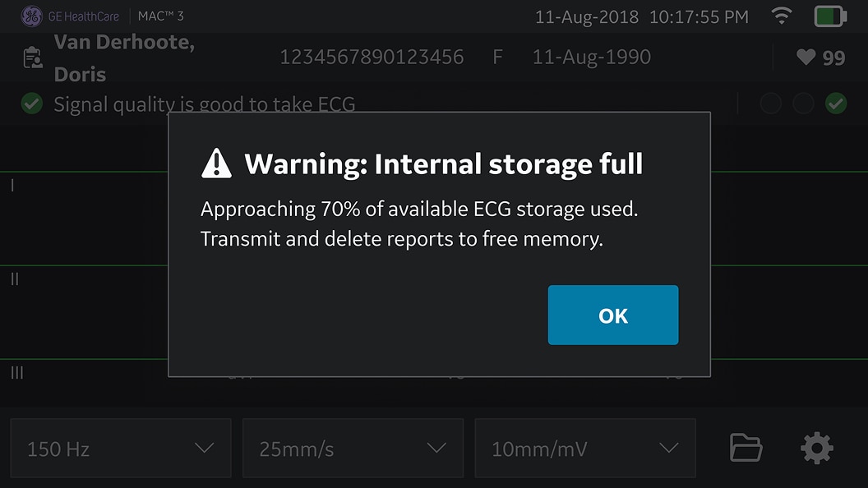
Task: Select the first empty status indicator circle
Action: [x=770, y=104]
